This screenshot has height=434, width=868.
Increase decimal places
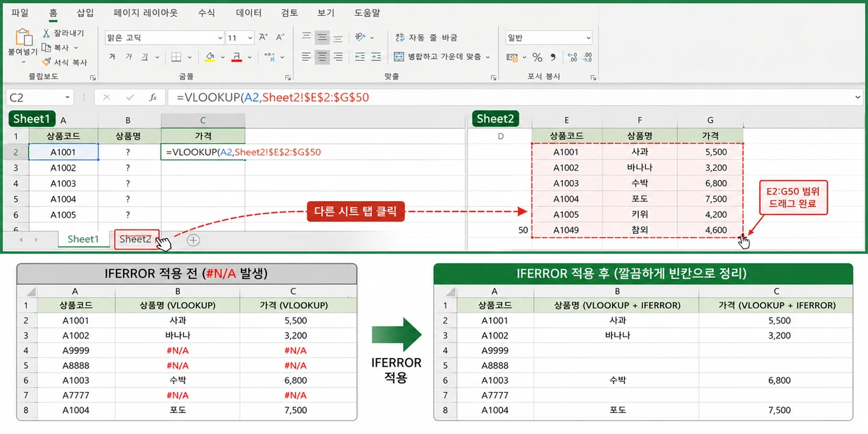573,56
